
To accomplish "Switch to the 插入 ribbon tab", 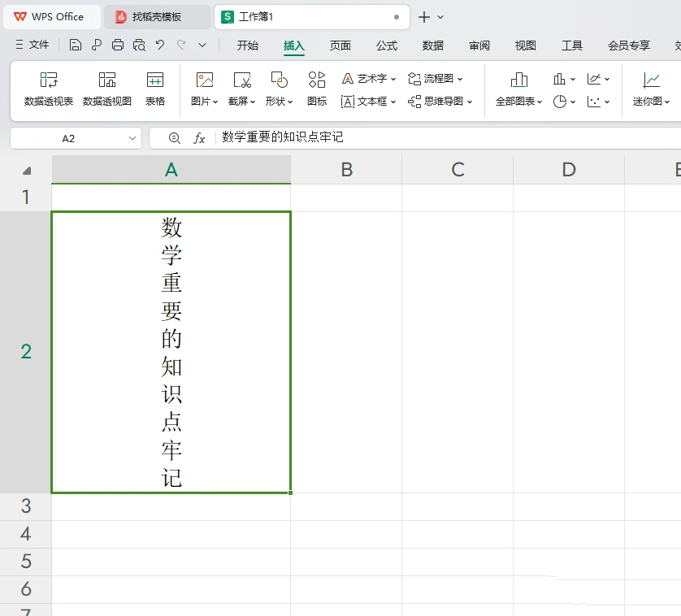I will pos(294,46).
